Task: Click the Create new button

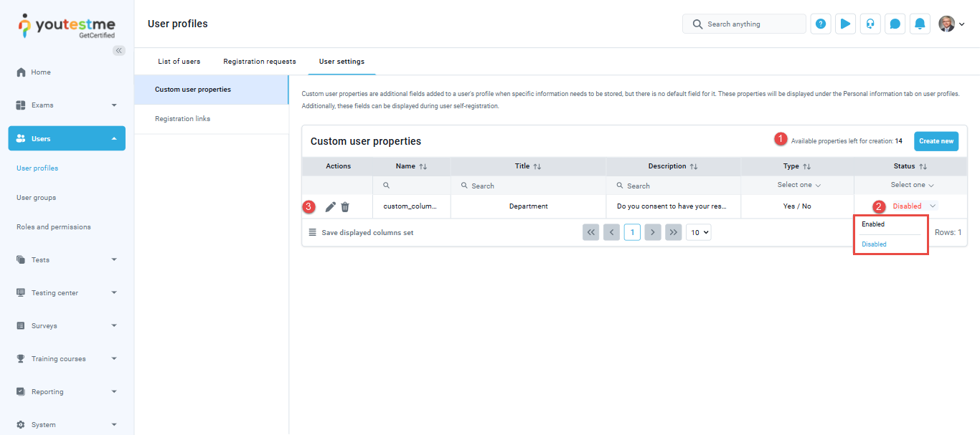Action: [936, 141]
